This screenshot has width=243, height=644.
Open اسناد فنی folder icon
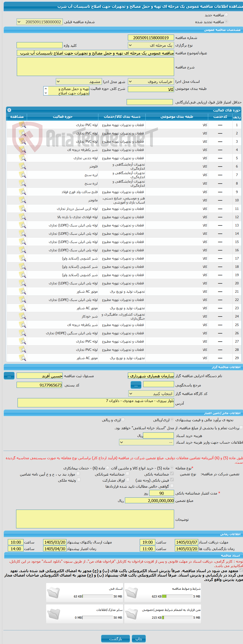pyautogui.click(x=53, y=593)
